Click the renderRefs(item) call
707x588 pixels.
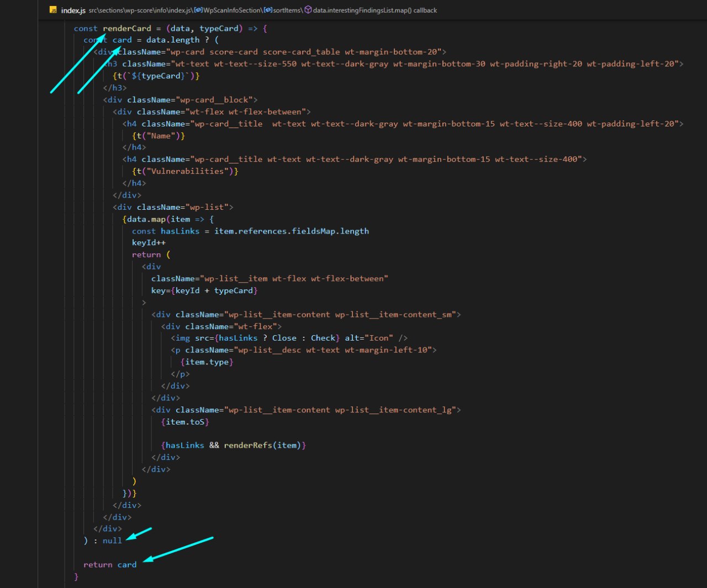262,445
